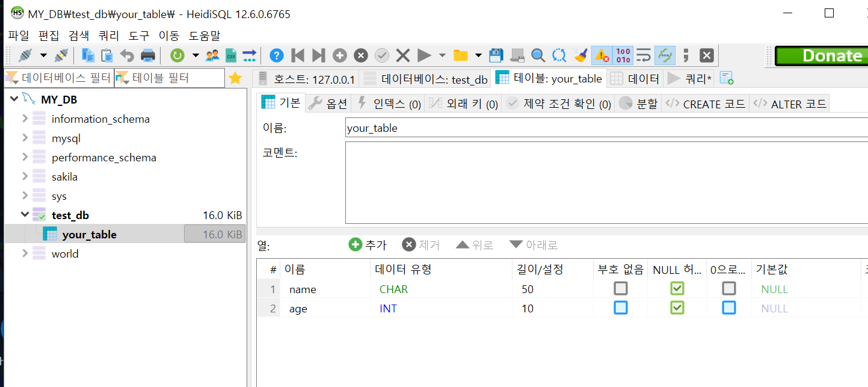Image resolution: width=868 pixels, height=387 pixels.
Task: Toggle the green chain-link toolbar icon
Action: [x=665, y=56]
